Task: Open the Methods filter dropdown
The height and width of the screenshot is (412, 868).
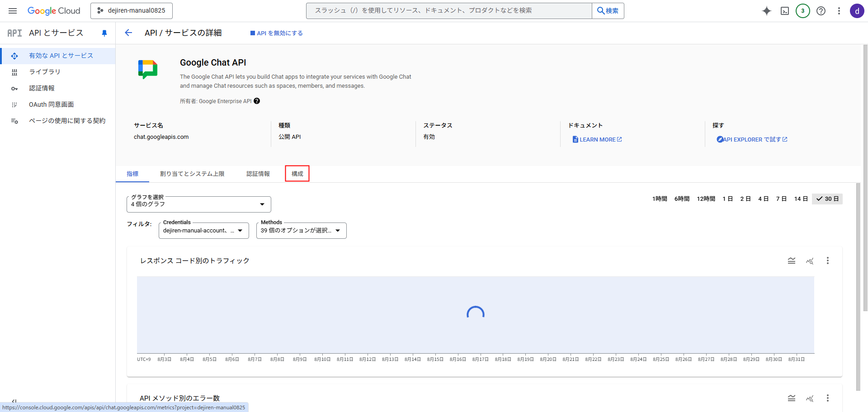Action: [x=301, y=231]
